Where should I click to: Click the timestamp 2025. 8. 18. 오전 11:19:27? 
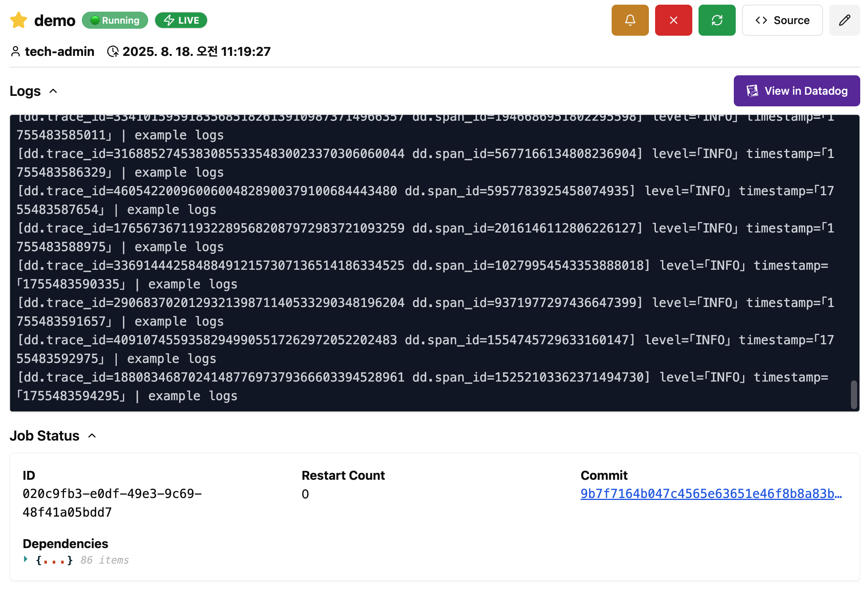197,51
